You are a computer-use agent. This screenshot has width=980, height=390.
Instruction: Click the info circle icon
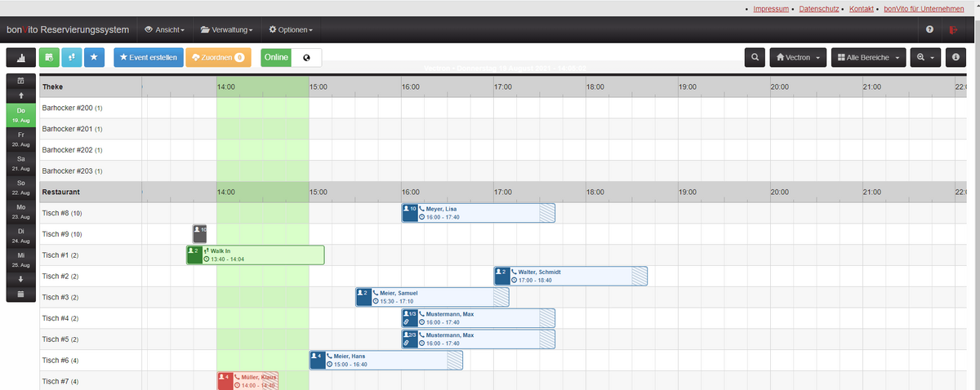(955, 58)
